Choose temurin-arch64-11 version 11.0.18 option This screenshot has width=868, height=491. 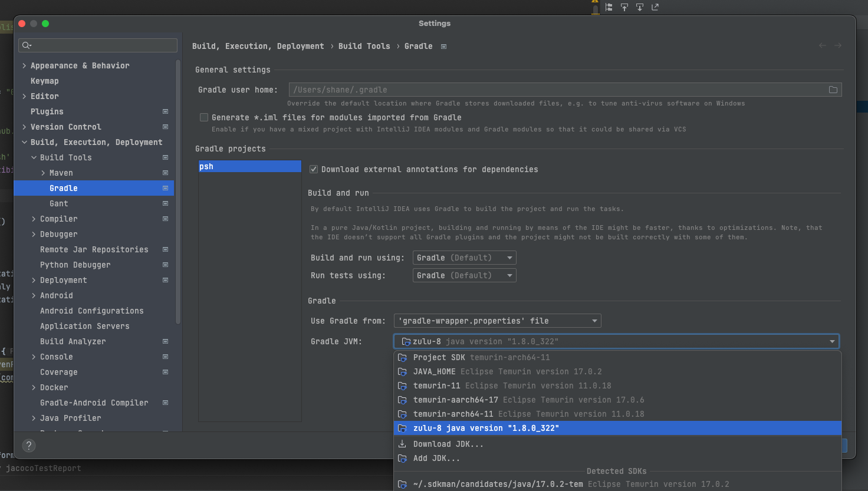click(617, 414)
